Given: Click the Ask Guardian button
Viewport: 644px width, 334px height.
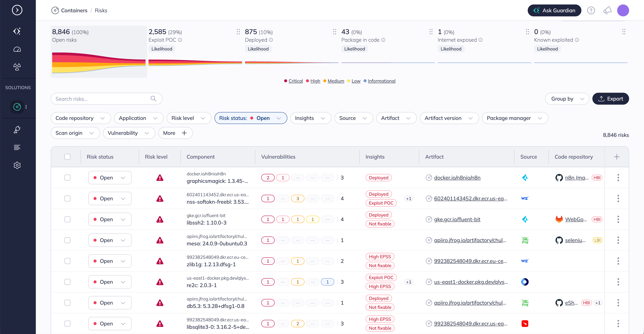Looking at the screenshot, I should (554, 10).
